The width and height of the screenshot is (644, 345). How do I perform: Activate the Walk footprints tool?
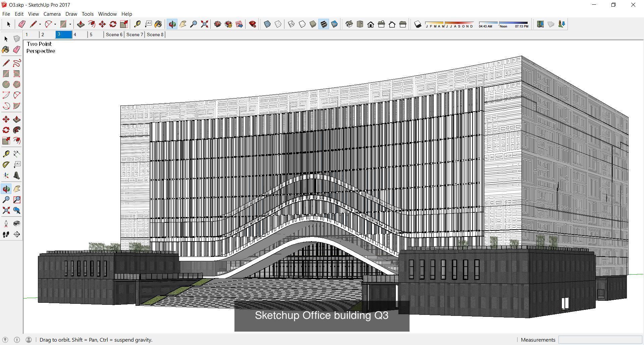pos(6,234)
